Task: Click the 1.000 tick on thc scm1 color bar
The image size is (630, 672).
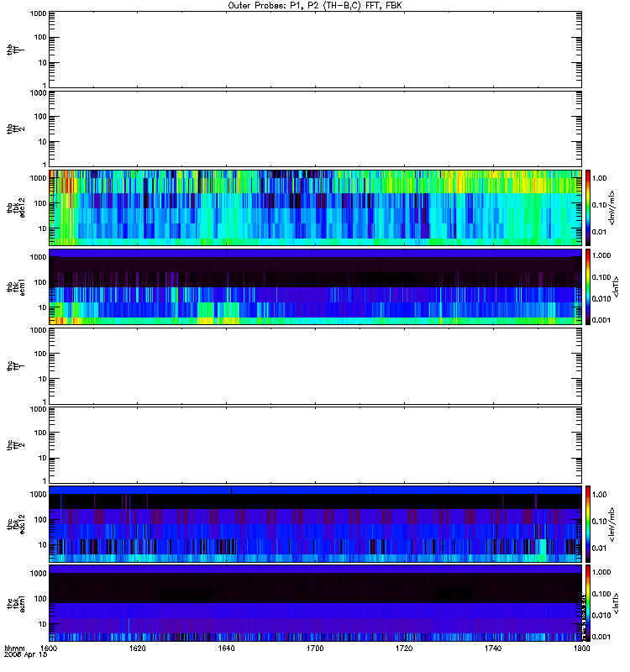Action: click(601, 572)
